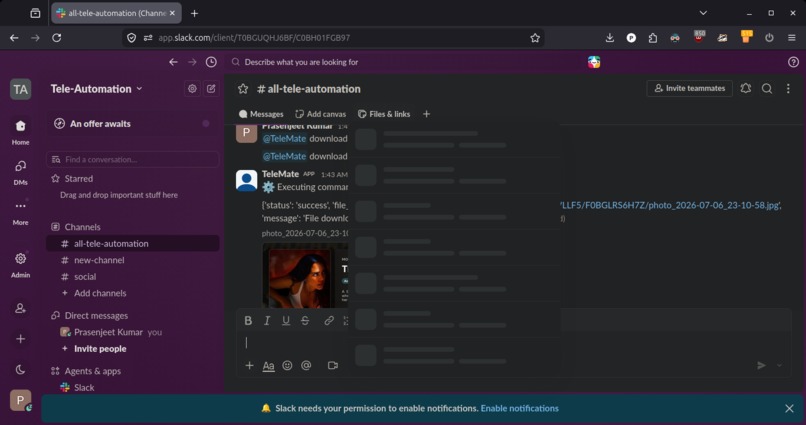The image size is (806, 425).
Task: Add a new channel tab with plus
Action: click(426, 114)
